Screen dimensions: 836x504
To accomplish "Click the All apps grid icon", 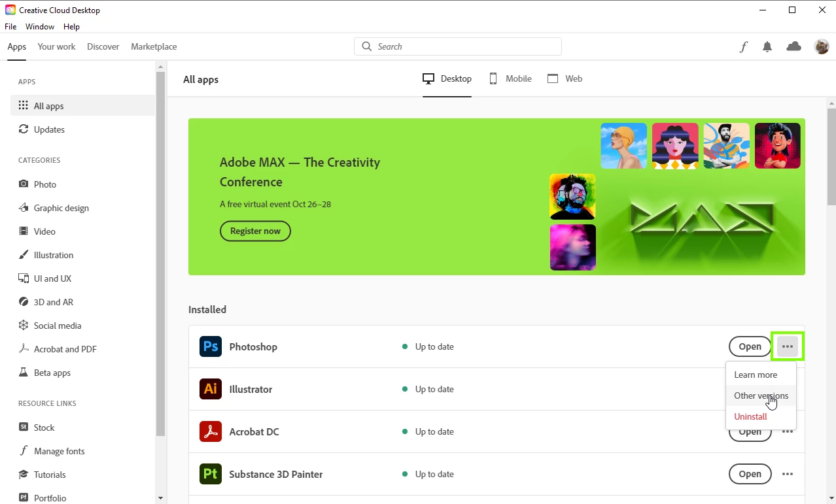I will [24, 106].
